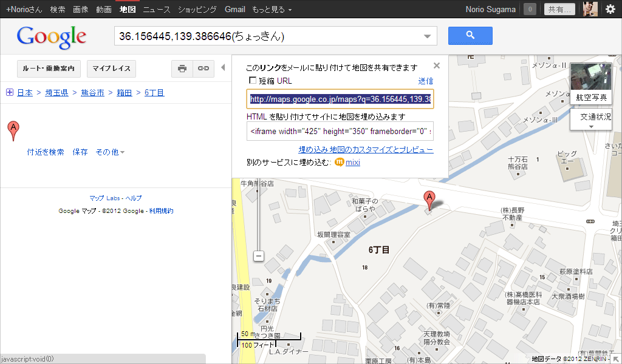The width and height of the screenshot is (622, 364).
Task: Click ルート・乗換案内 button
Action: click(49, 69)
